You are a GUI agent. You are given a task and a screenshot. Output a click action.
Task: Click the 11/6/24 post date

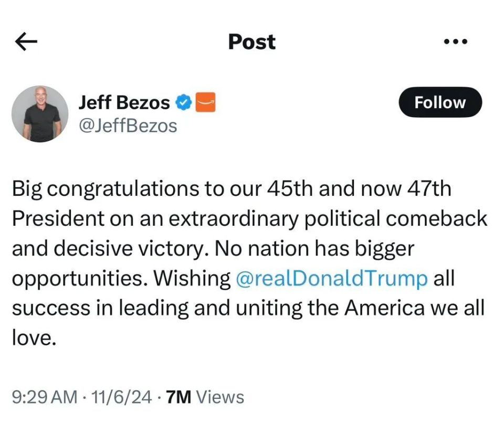pos(120,397)
